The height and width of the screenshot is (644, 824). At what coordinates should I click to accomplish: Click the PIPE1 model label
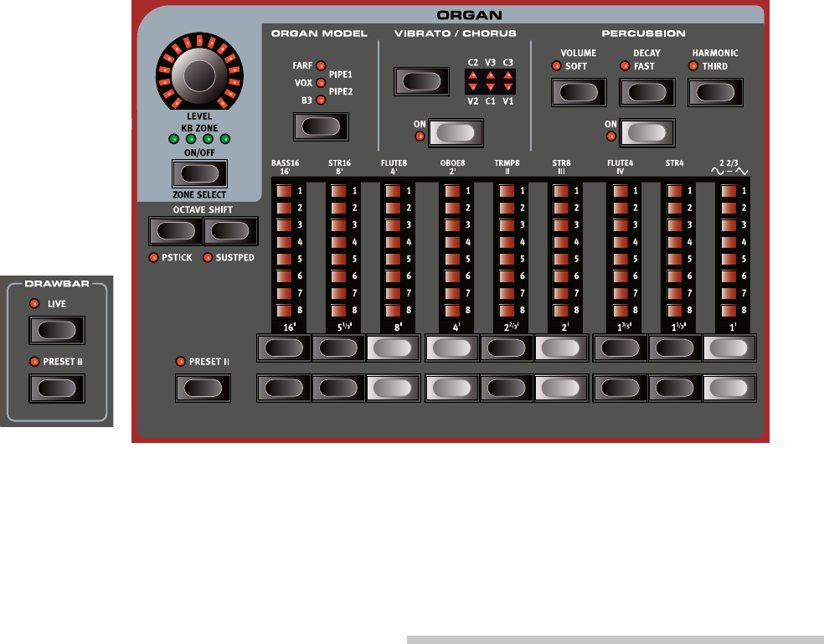(x=341, y=75)
